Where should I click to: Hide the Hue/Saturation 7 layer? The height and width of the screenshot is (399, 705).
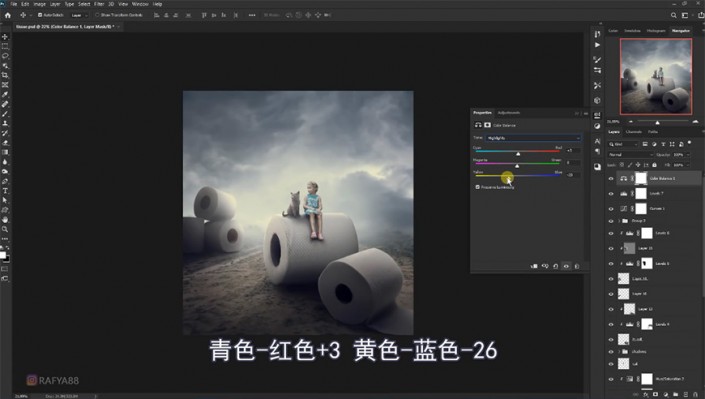(611, 379)
